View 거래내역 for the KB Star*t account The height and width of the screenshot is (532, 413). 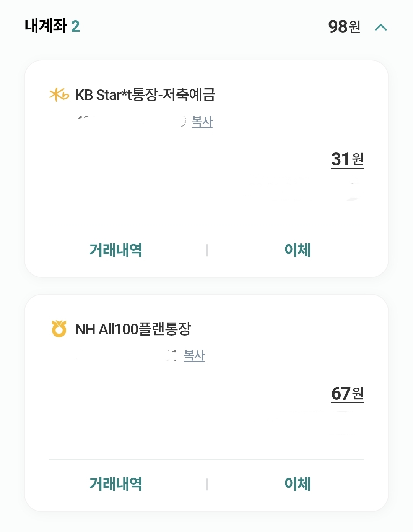click(115, 250)
